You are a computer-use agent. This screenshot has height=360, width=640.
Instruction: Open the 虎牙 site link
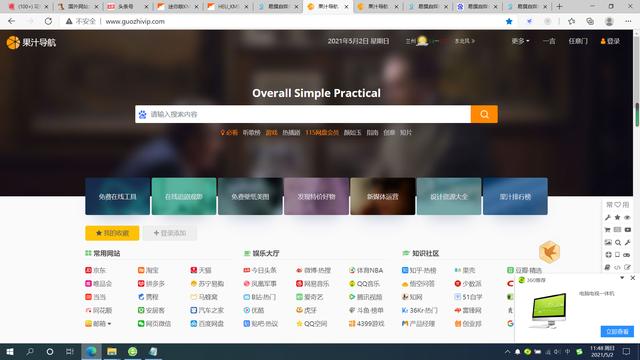click(x=307, y=310)
